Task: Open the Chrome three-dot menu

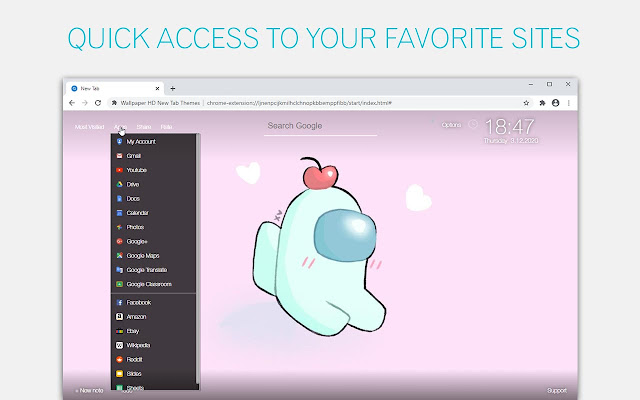Action: point(569,103)
